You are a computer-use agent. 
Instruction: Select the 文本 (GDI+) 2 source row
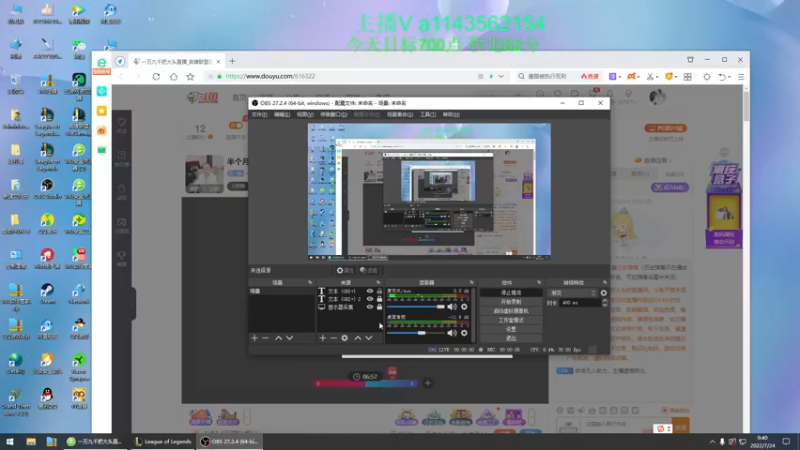[350, 299]
